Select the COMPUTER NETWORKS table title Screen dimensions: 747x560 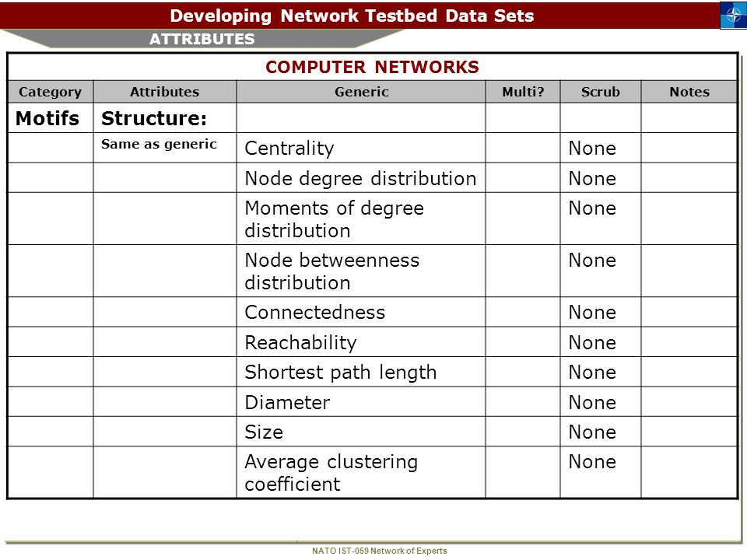coord(372,67)
